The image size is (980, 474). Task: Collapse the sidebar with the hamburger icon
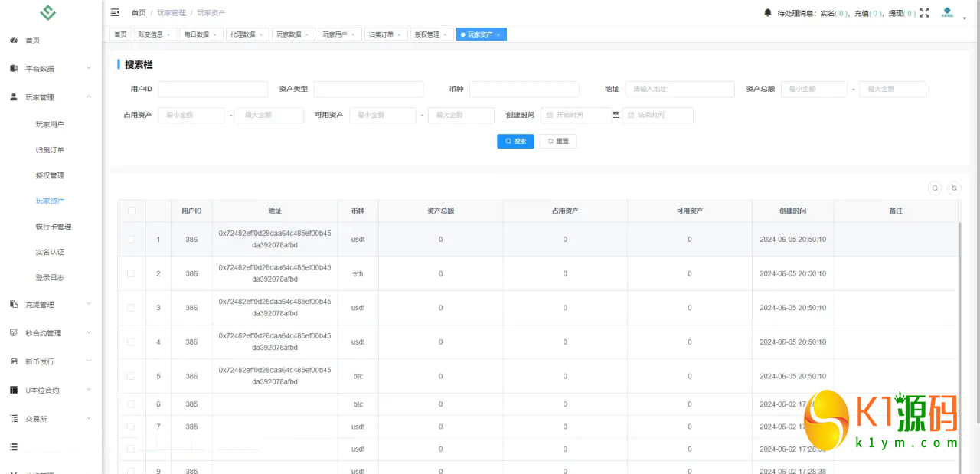[x=115, y=12]
